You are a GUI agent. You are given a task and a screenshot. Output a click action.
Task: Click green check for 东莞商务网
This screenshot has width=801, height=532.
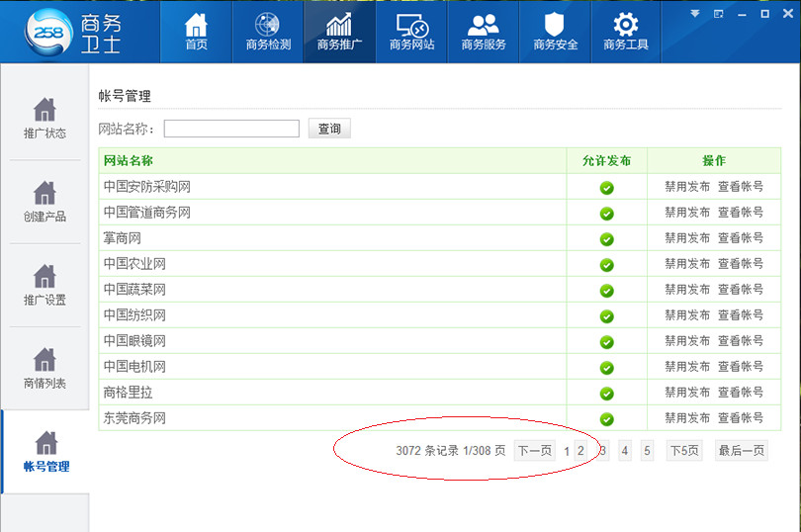[x=607, y=419]
